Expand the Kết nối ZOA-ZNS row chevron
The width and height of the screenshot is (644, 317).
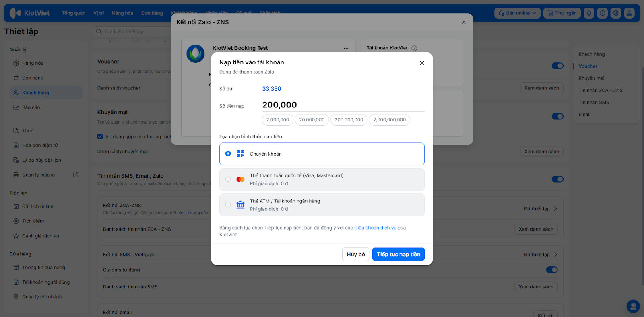(555, 209)
